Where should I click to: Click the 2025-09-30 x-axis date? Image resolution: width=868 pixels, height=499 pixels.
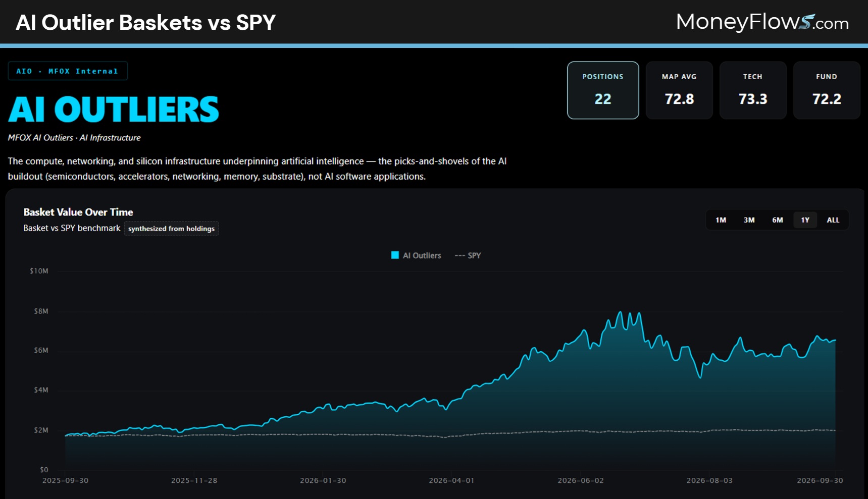65,480
